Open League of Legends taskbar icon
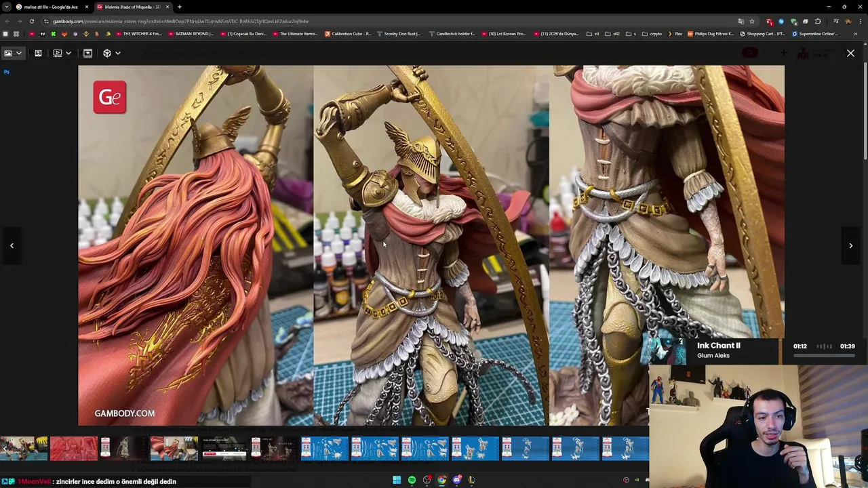This screenshot has height=488, width=868. 471,481
